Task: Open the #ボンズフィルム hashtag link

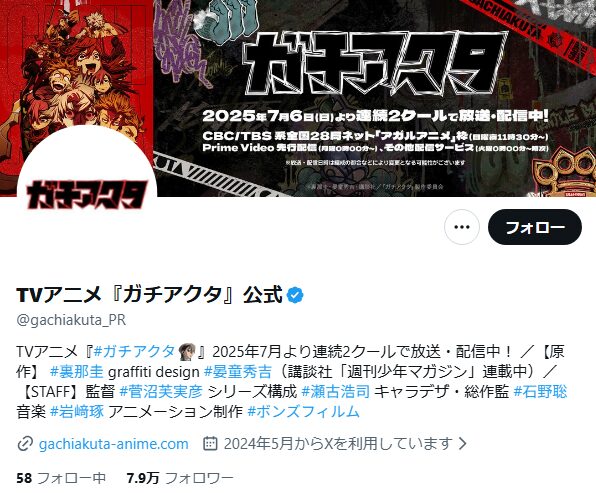Action: point(303,412)
